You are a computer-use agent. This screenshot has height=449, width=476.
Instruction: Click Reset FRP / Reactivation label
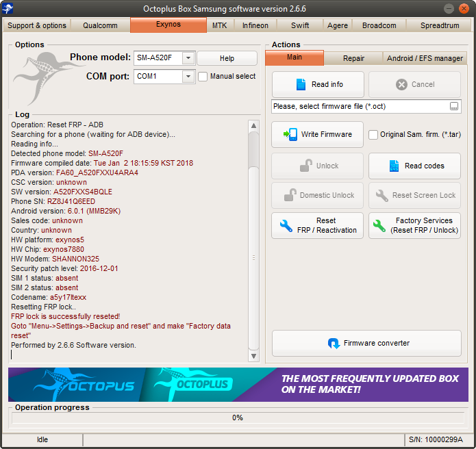click(327, 225)
